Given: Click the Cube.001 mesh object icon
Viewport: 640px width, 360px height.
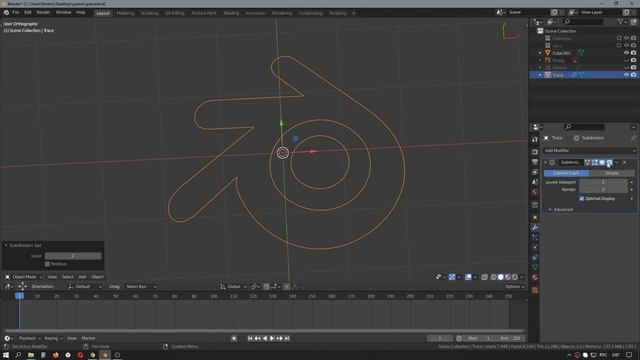Looking at the screenshot, I should click(548, 53).
